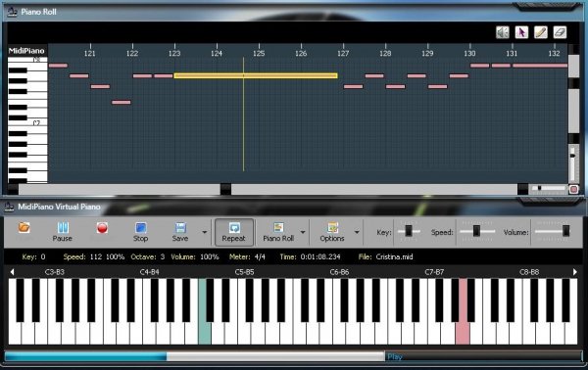Image resolution: width=588 pixels, height=370 pixels.
Task: Open Options from the toolbar
Action: (332, 232)
